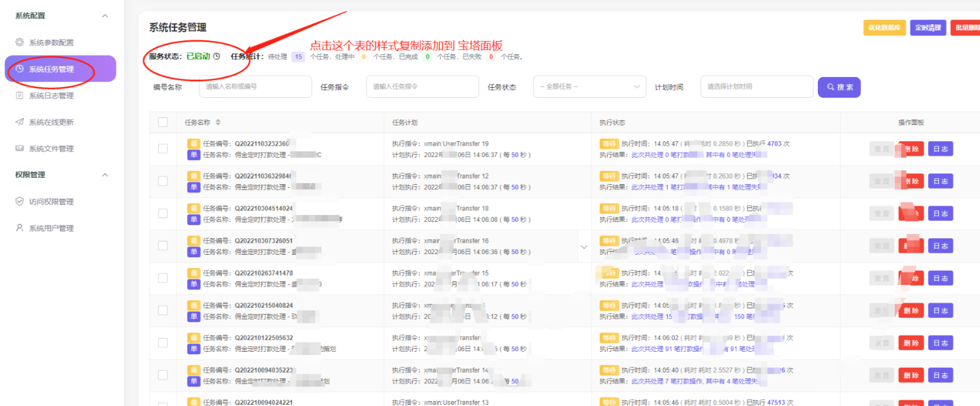The height and width of the screenshot is (406, 980).
Task: Select the checkbox for task Q202210263741478
Action: point(163,278)
